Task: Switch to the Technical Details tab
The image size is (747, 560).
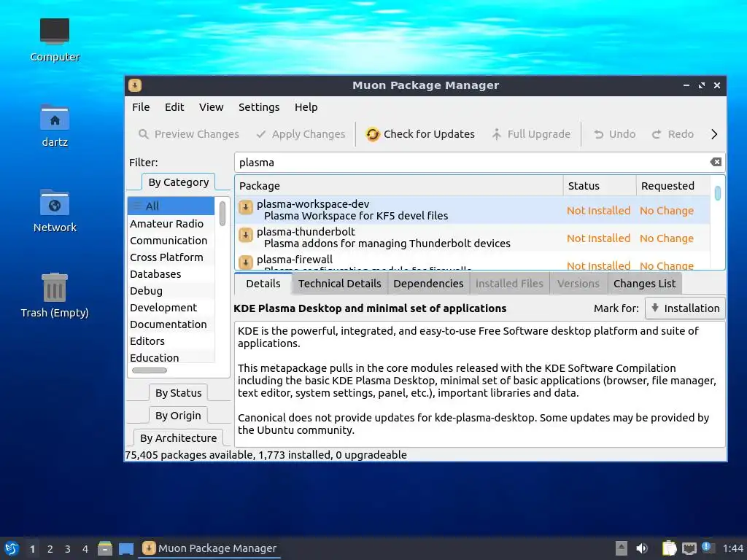Action: tap(340, 284)
